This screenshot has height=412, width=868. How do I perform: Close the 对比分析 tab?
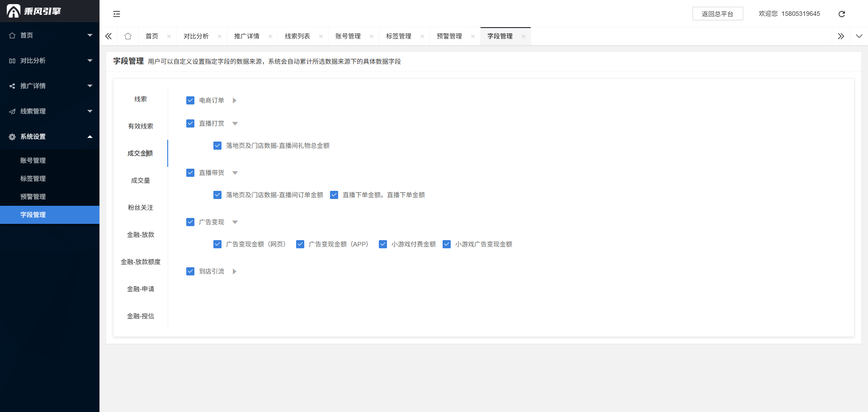pyautogui.click(x=220, y=37)
